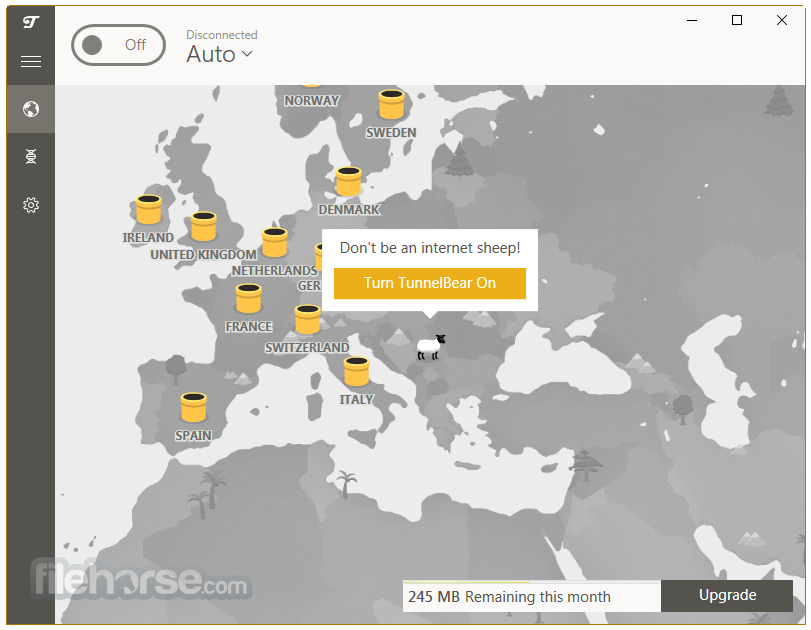
Task: Click the FRANCE country label
Action: 249,326
